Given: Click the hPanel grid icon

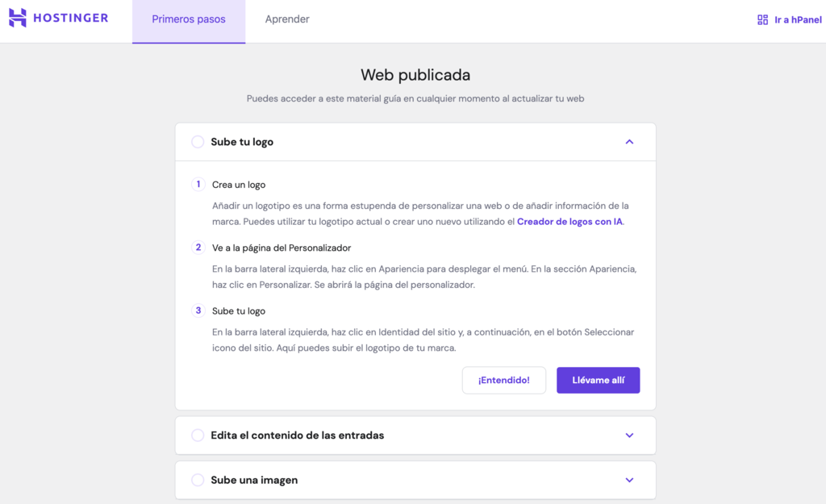Looking at the screenshot, I should pyautogui.click(x=762, y=19).
